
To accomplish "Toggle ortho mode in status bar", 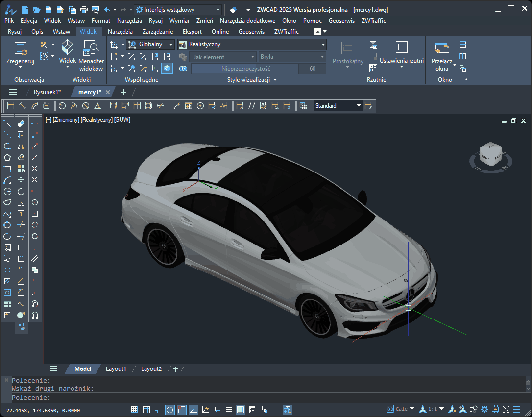I will (158, 410).
